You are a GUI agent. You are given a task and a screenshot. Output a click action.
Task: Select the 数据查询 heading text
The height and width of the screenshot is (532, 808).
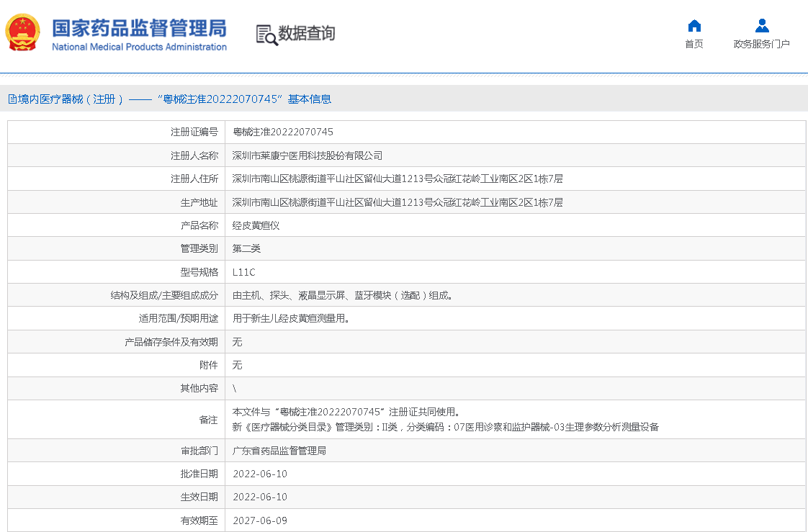pos(307,33)
